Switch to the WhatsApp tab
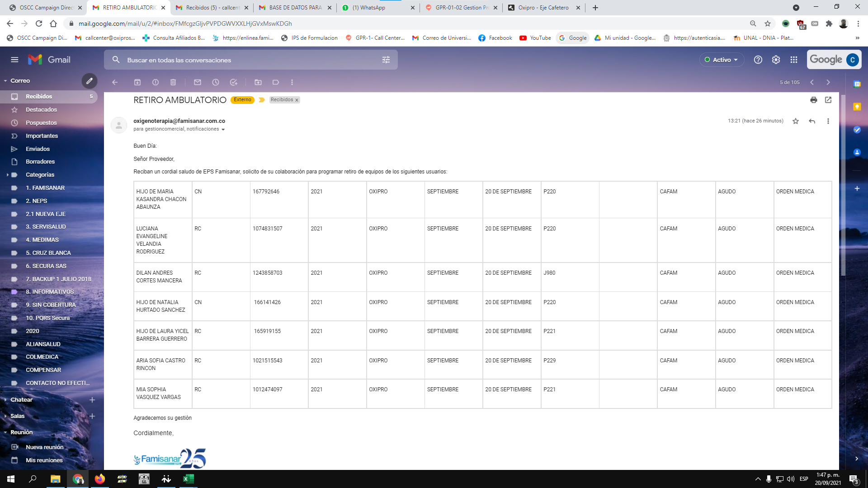Screen dimensions: 868x488 point(378,8)
